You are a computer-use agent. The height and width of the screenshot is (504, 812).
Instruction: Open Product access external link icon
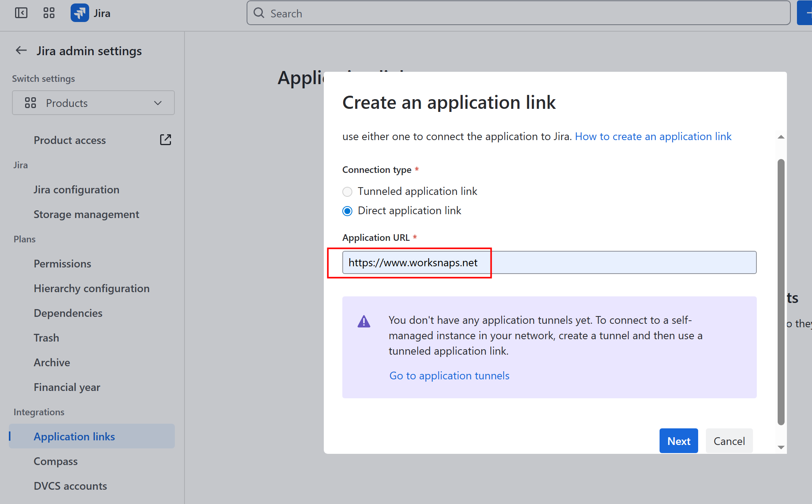(166, 140)
